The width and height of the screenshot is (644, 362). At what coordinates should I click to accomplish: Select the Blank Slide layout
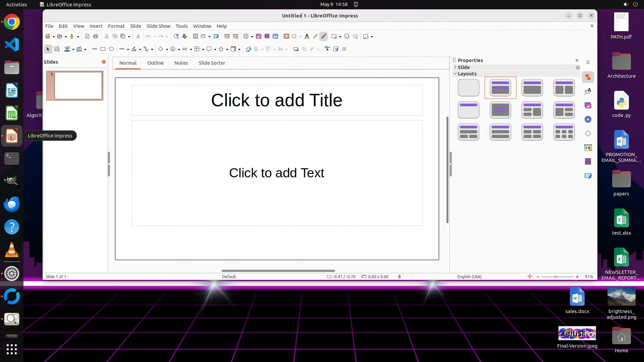[x=468, y=88]
